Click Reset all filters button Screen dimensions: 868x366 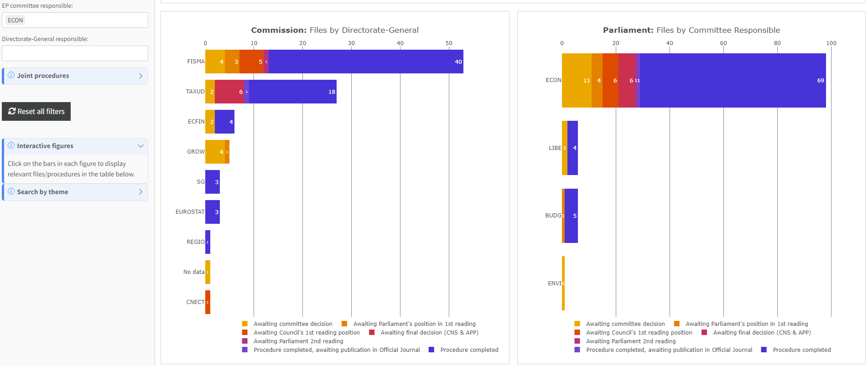(x=36, y=111)
